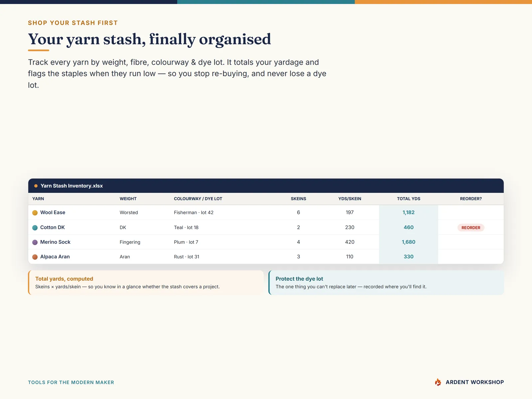Click the TOOLS FOR THE MODERN MAKER footer text

pos(71,382)
